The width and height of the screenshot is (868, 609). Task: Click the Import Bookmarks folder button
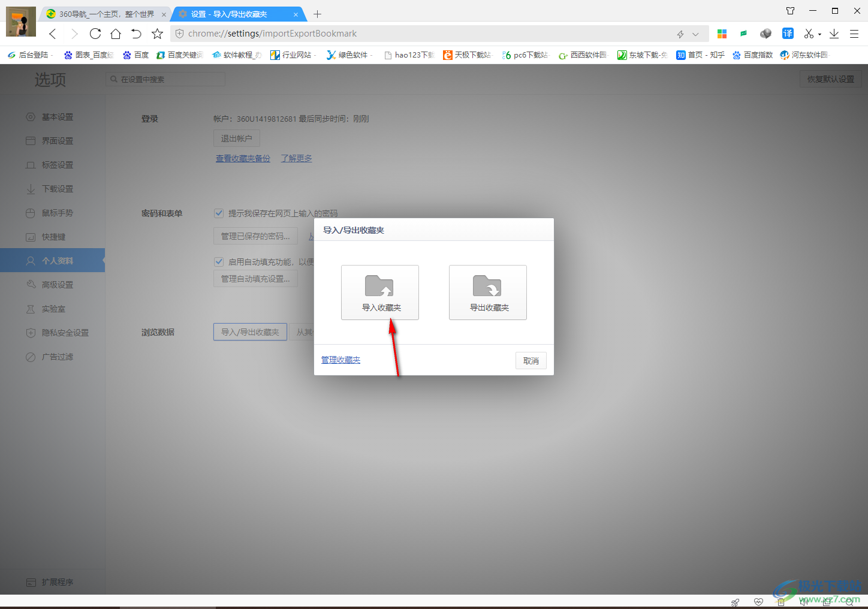(380, 293)
